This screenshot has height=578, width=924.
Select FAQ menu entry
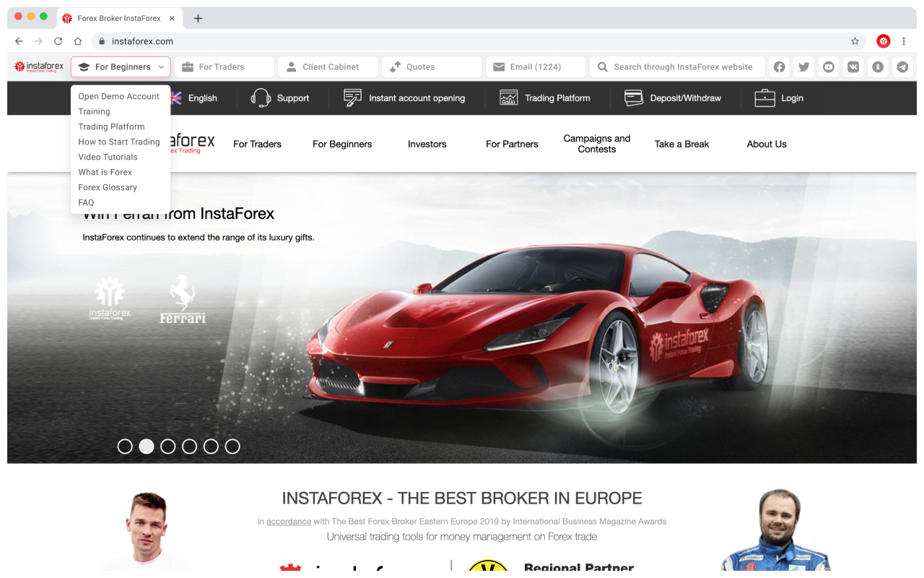tap(87, 202)
